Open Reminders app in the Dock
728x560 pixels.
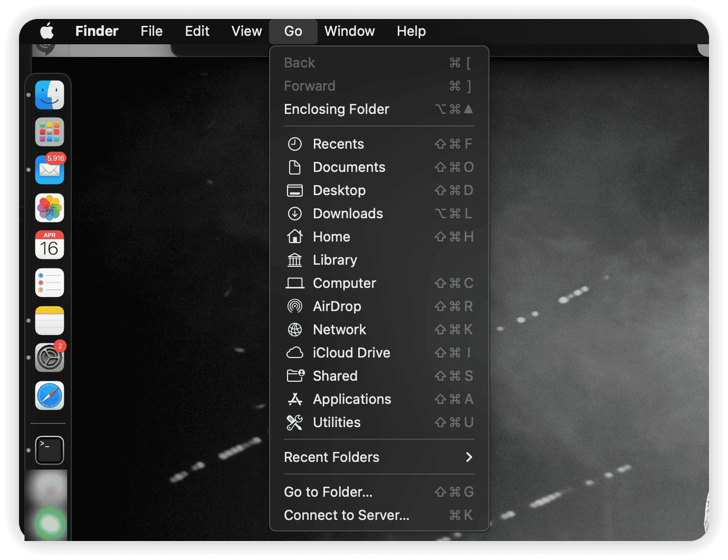tap(50, 283)
